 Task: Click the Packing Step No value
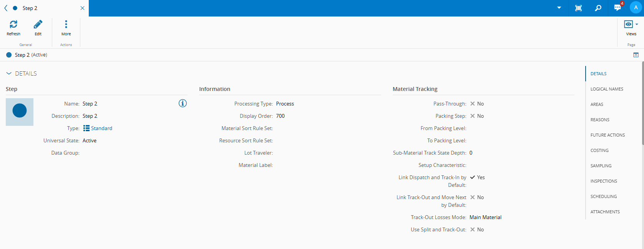click(477, 116)
